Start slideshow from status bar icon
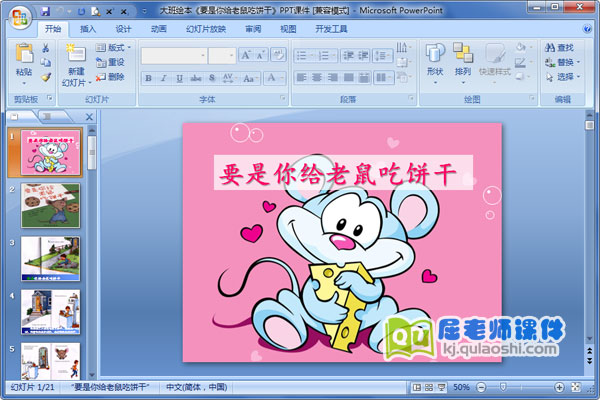Screen dimensions: 600x400 click(x=441, y=387)
